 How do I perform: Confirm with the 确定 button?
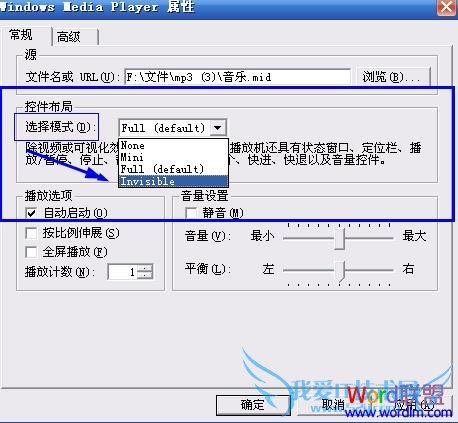[x=253, y=405]
